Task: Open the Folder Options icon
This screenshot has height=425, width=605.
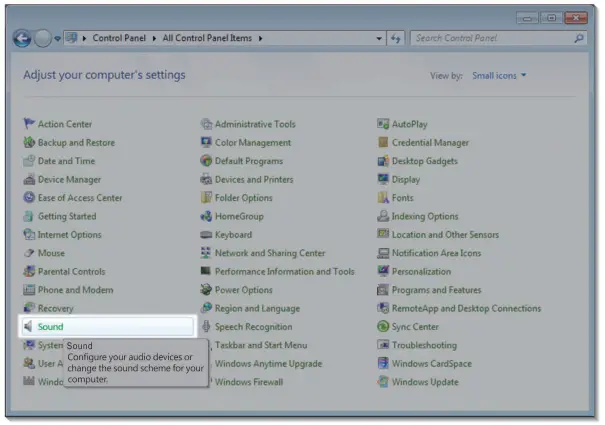Action: pyautogui.click(x=206, y=198)
